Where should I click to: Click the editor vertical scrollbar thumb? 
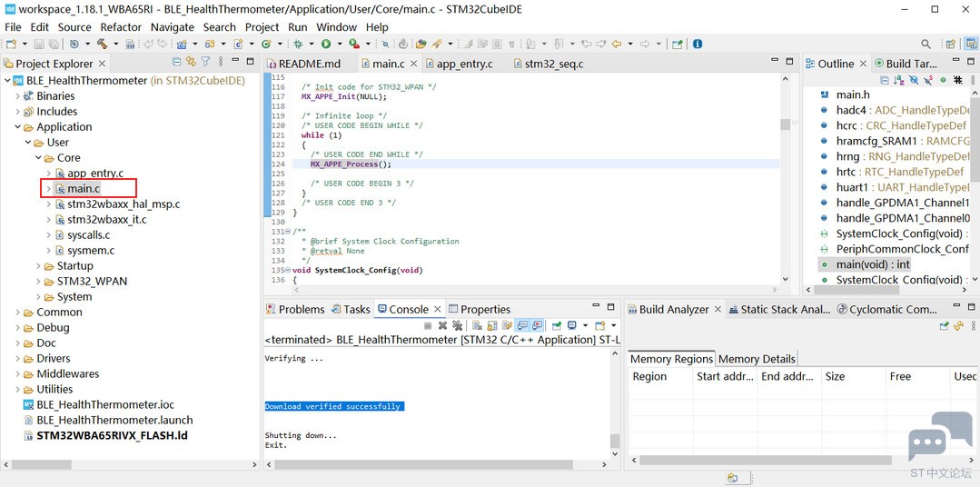coord(785,124)
